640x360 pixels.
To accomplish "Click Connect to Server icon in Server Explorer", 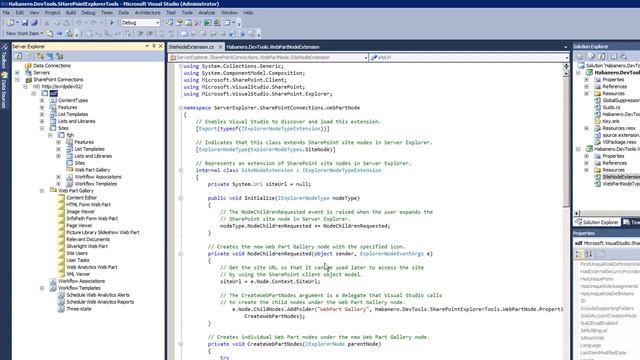I will (x=50, y=56).
